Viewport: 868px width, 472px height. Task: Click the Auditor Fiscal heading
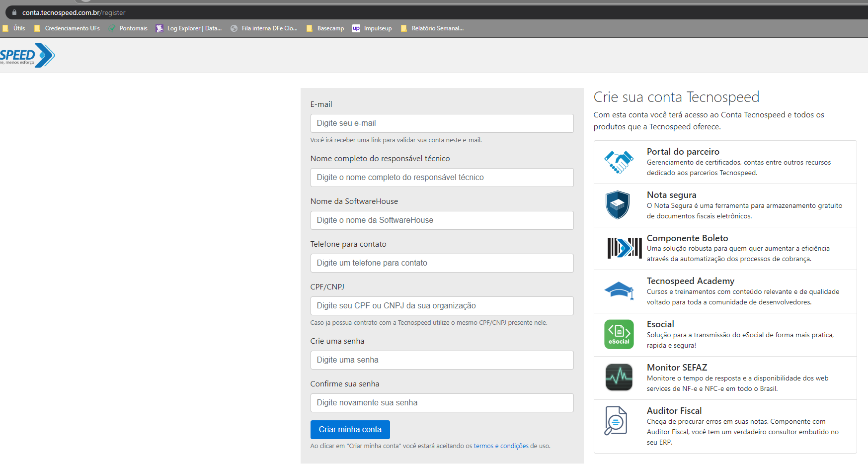[x=674, y=411]
